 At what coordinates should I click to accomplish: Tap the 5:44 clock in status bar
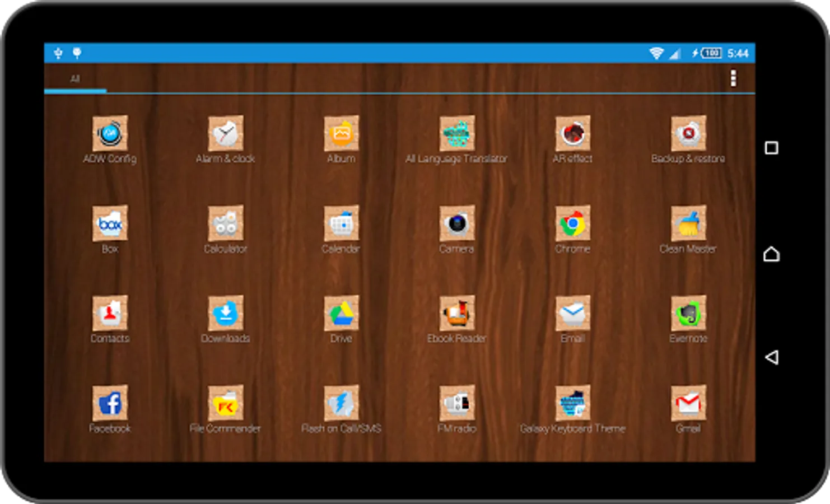click(738, 53)
